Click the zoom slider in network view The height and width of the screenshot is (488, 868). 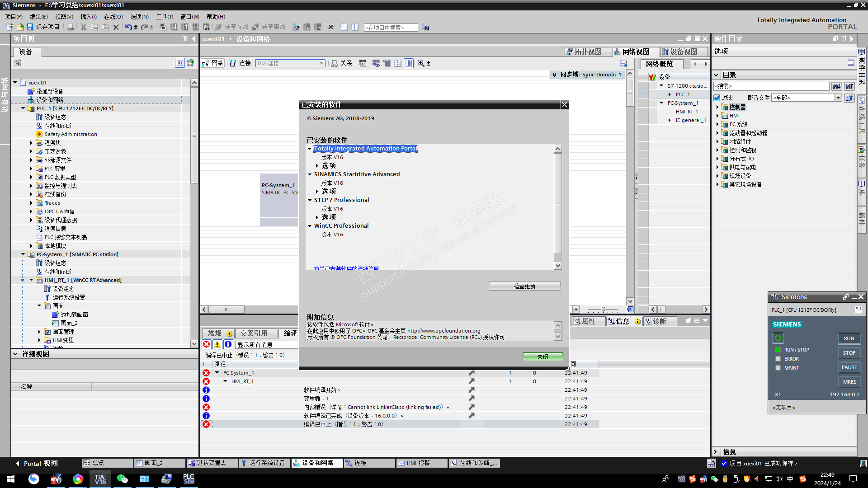(603, 310)
